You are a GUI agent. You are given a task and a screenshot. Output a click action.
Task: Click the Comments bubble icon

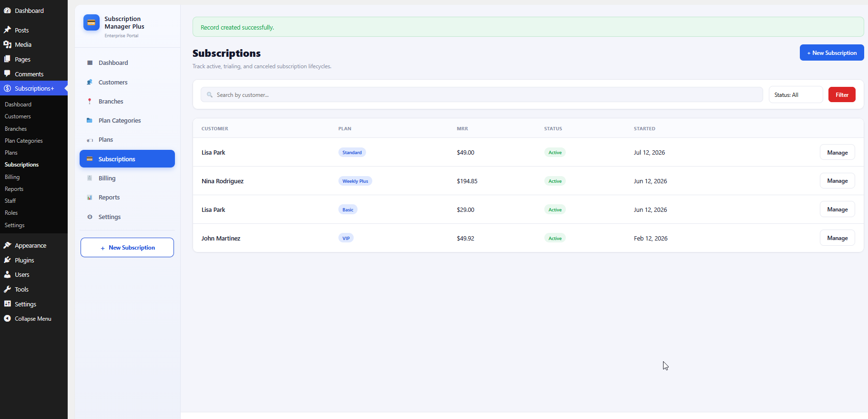click(x=7, y=74)
